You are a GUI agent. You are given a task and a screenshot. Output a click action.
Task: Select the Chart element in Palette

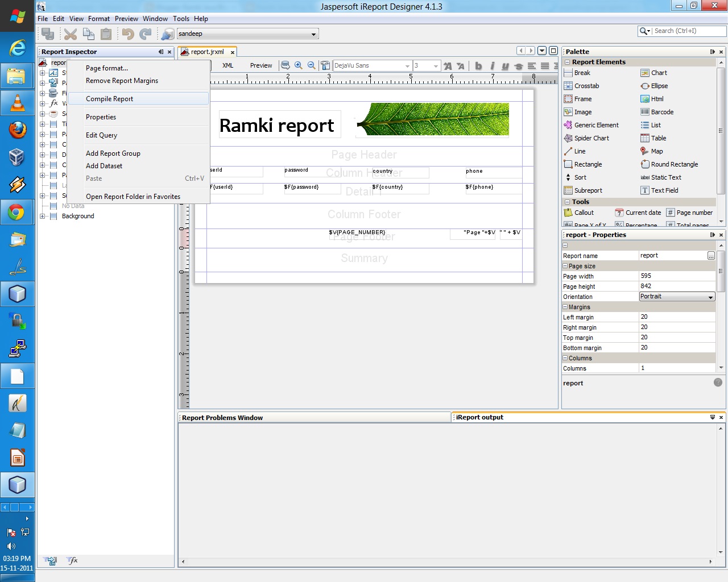[x=653, y=73]
